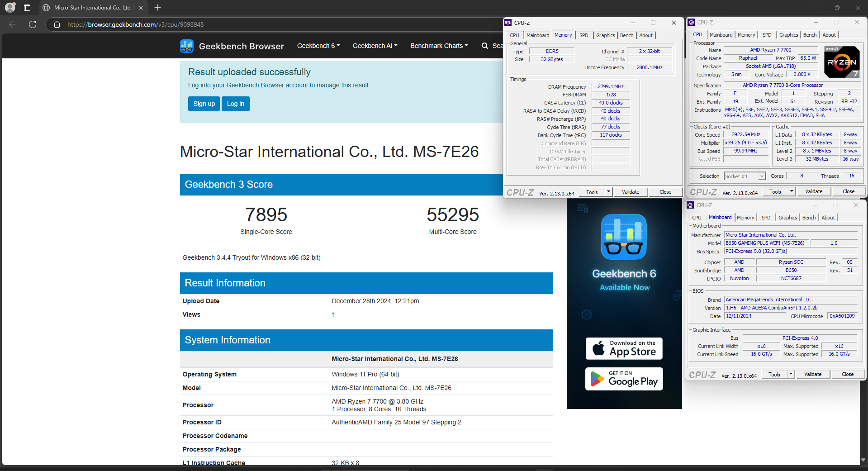Open a new browser tab
The height and width of the screenshot is (471, 868).
(157, 8)
